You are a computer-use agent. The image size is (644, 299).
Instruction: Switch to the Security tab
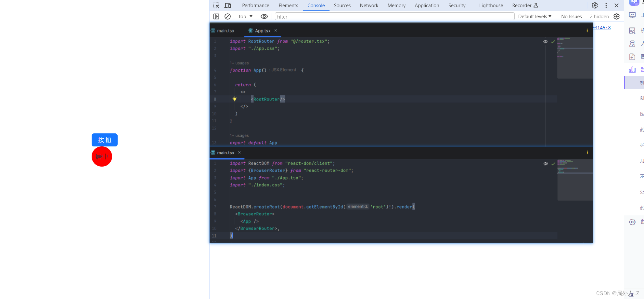tap(457, 6)
